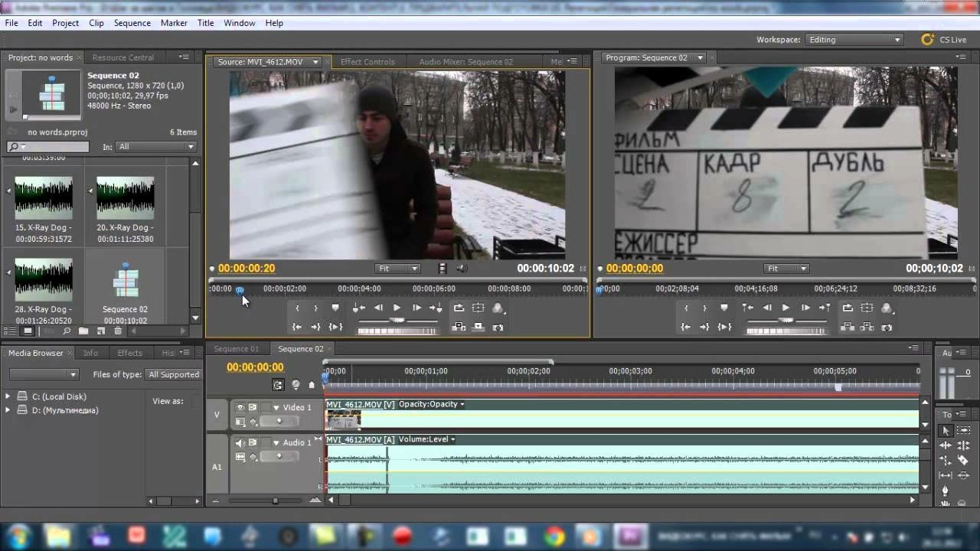The height and width of the screenshot is (551, 980).
Task: Click the CS Live button
Action: click(x=944, y=40)
